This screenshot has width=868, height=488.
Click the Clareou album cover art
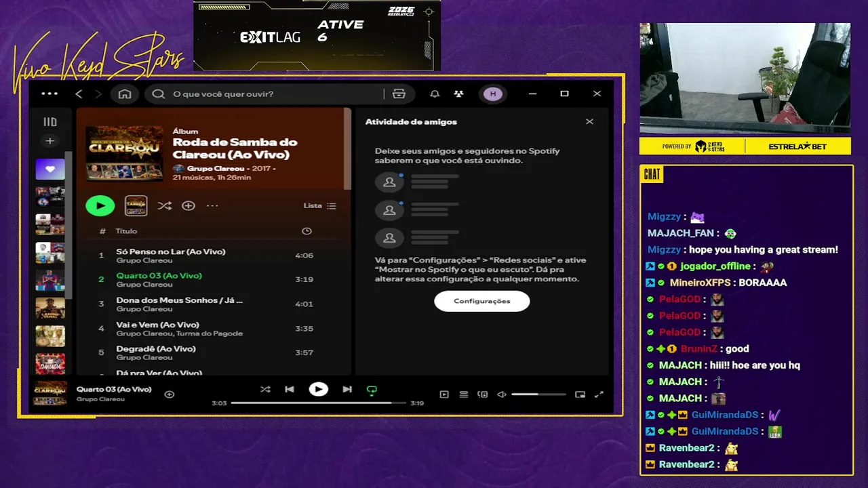click(125, 153)
